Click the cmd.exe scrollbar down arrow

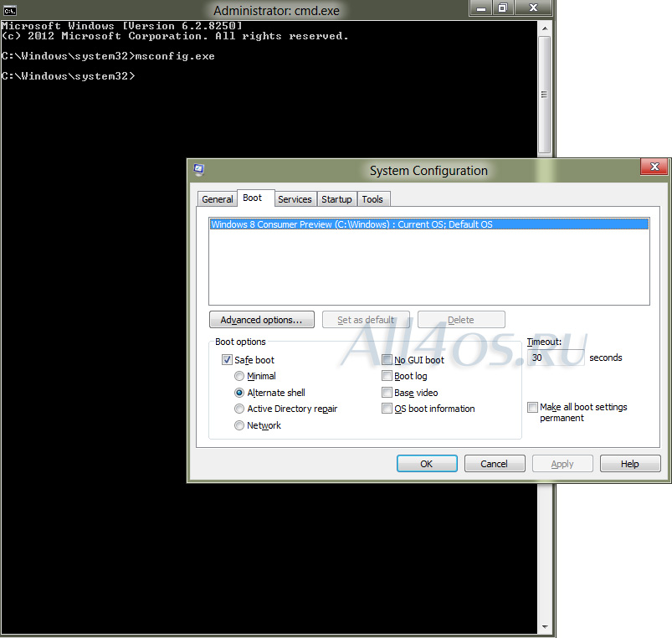[x=544, y=627]
